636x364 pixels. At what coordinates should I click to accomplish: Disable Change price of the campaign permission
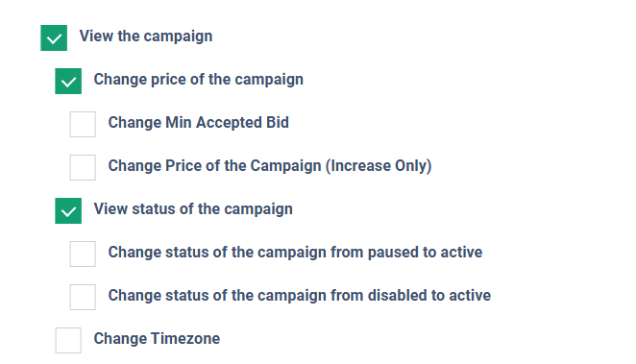[68, 81]
